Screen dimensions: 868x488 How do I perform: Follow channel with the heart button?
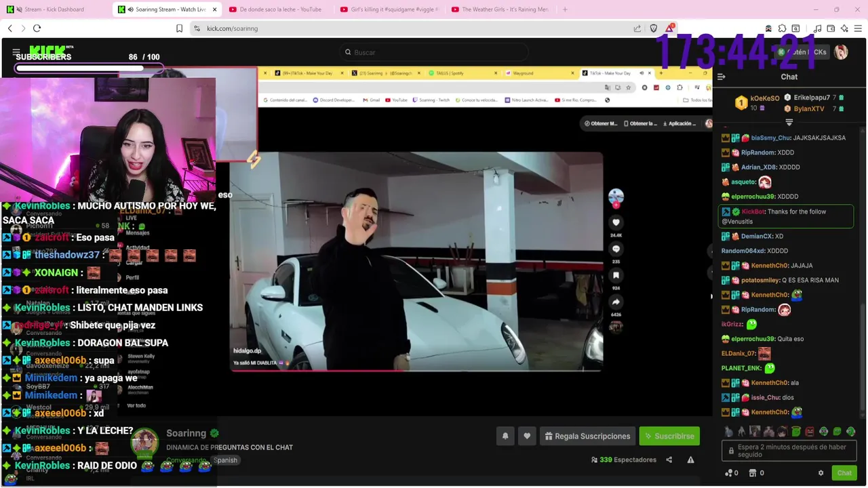[527, 436]
